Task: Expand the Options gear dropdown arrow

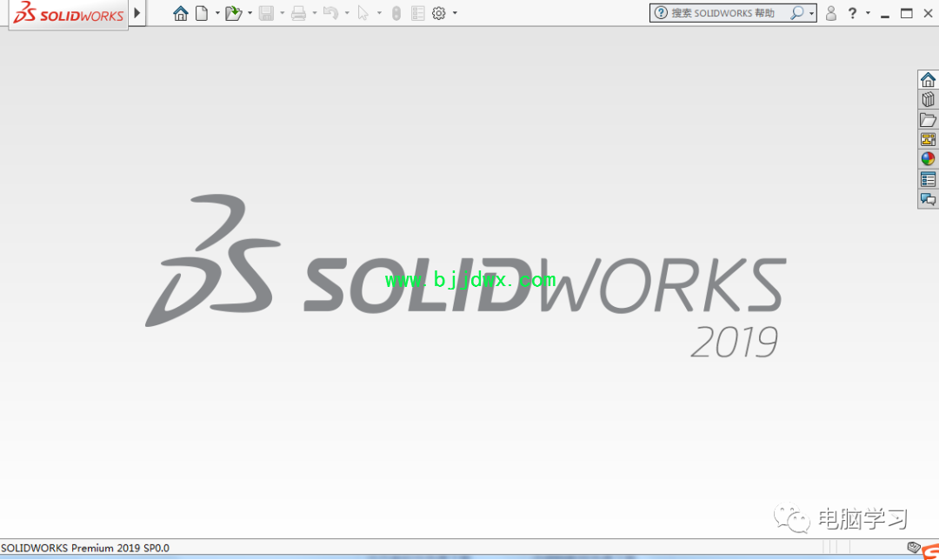Action: click(455, 13)
